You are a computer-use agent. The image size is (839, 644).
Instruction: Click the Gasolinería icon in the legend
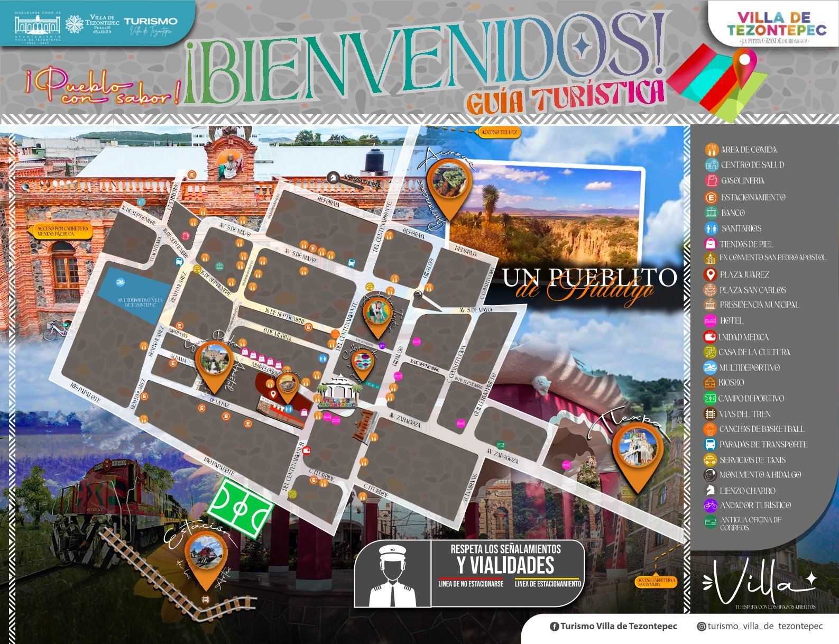712,181
